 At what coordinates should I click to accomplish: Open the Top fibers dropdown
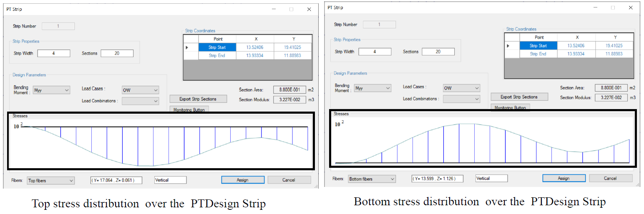pyautogui.click(x=50, y=180)
